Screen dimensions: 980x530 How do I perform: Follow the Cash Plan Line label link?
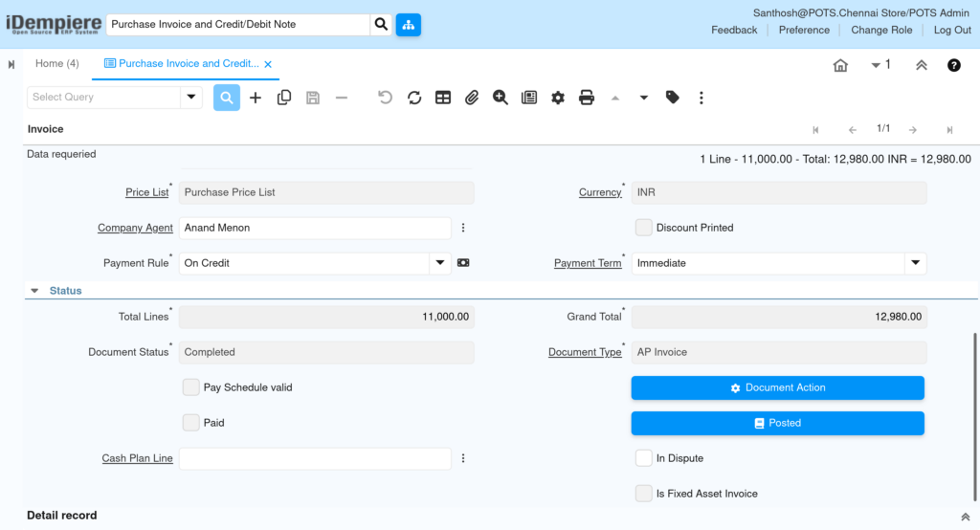pyautogui.click(x=138, y=458)
